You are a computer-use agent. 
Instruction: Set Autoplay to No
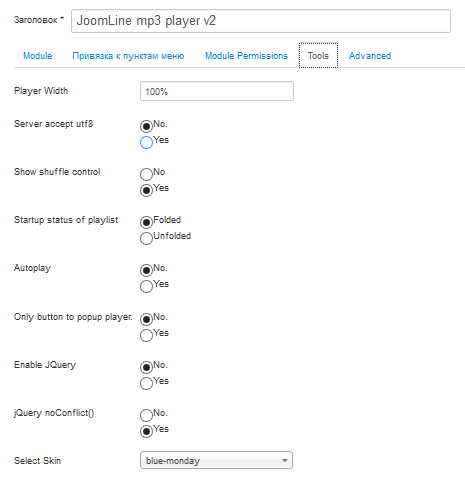tap(146, 270)
